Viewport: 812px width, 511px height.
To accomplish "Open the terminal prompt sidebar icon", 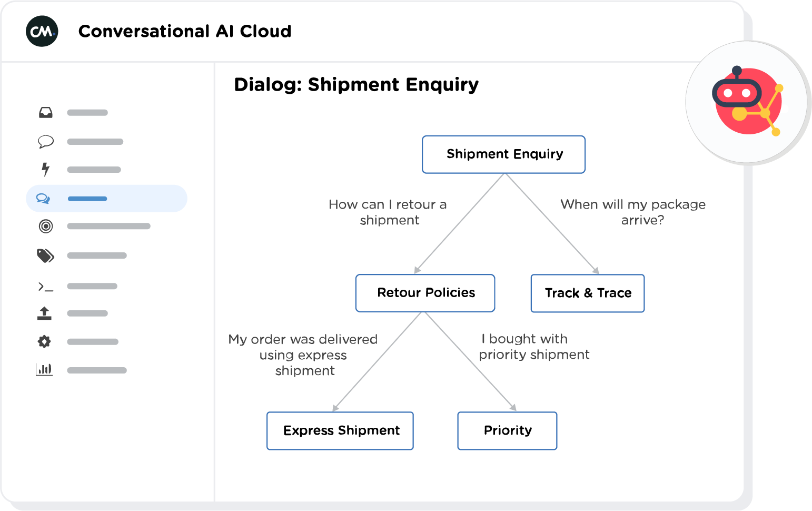I will click(x=45, y=287).
